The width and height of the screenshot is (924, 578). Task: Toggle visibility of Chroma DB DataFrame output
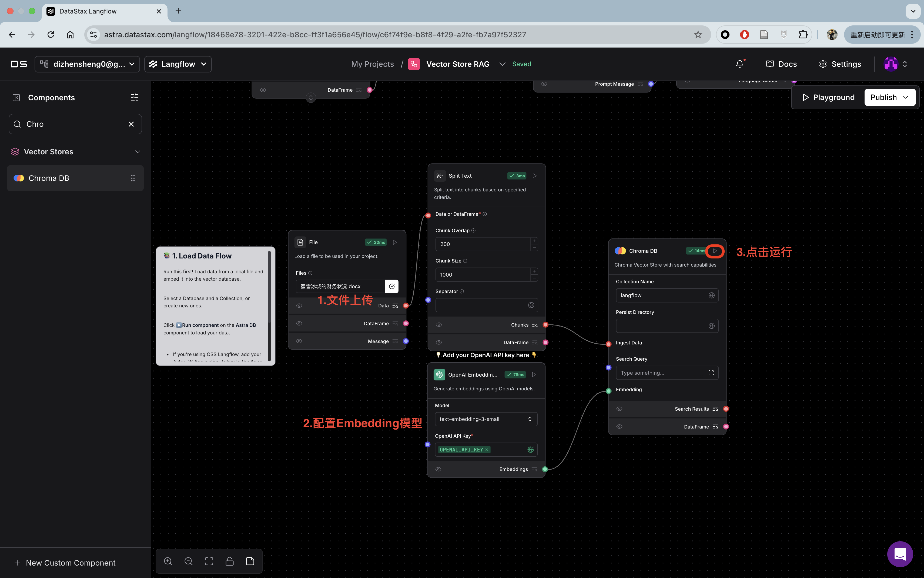tap(619, 427)
